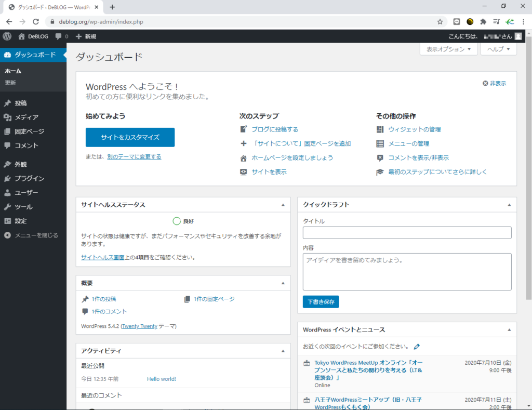Collapse the クイックドラフト panel
532x410 pixels.
click(509, 205)
